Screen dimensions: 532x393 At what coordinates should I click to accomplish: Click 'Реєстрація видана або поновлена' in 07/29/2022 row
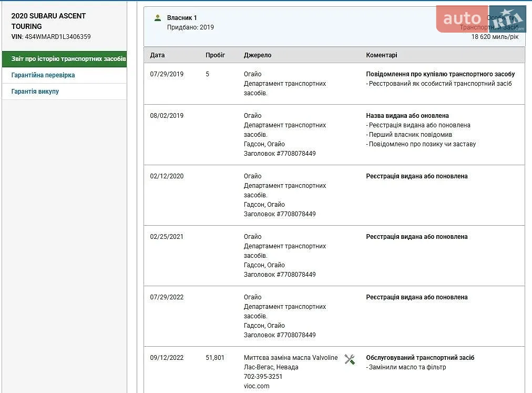(417, 297)
